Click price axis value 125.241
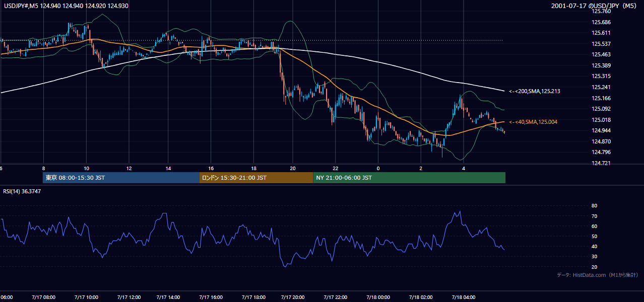Screen dimensions: 644x302 [601, 87]
